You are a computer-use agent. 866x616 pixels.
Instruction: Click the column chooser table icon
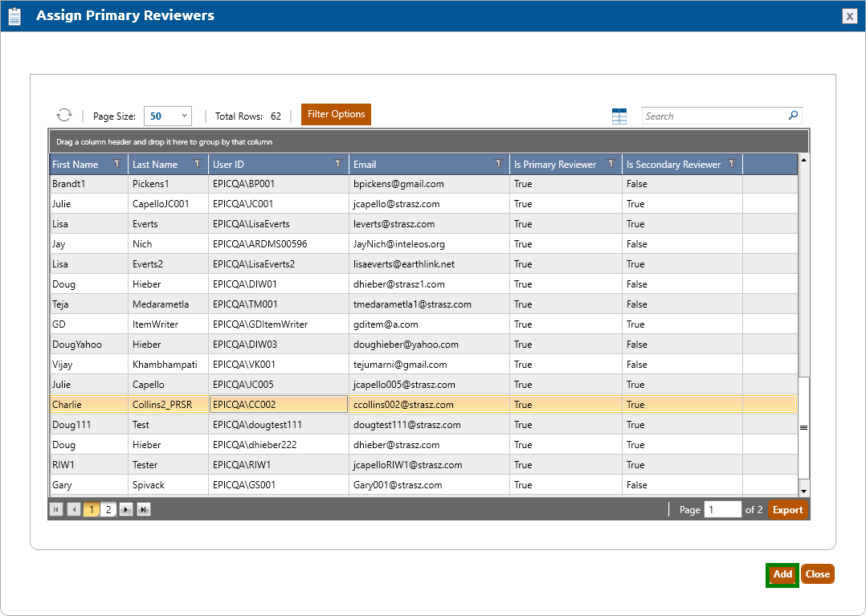(x=619, y=116)
